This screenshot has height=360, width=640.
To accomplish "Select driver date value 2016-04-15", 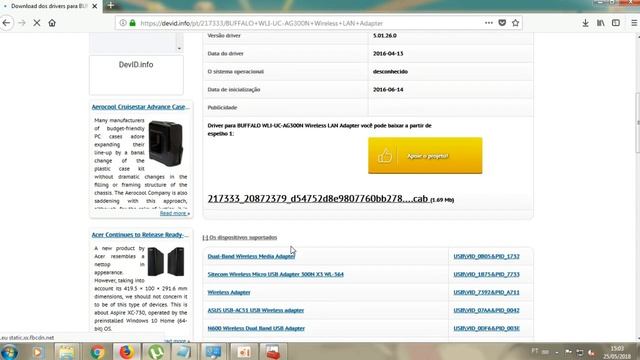I will pyautogui.click(x=388, y=53).
